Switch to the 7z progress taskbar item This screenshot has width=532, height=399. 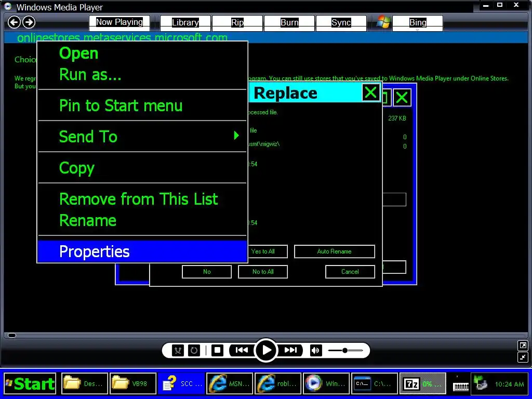click(x=423, y=384)
